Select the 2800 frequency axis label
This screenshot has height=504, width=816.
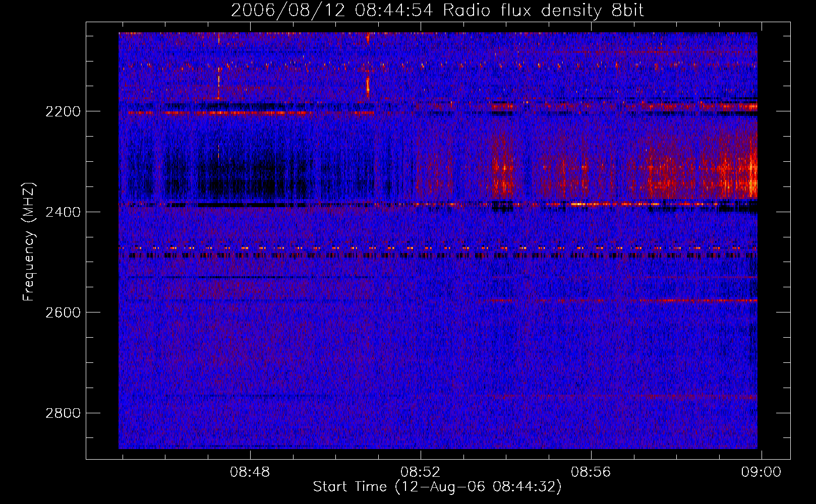pyautogui.click(x=63, y=413)
